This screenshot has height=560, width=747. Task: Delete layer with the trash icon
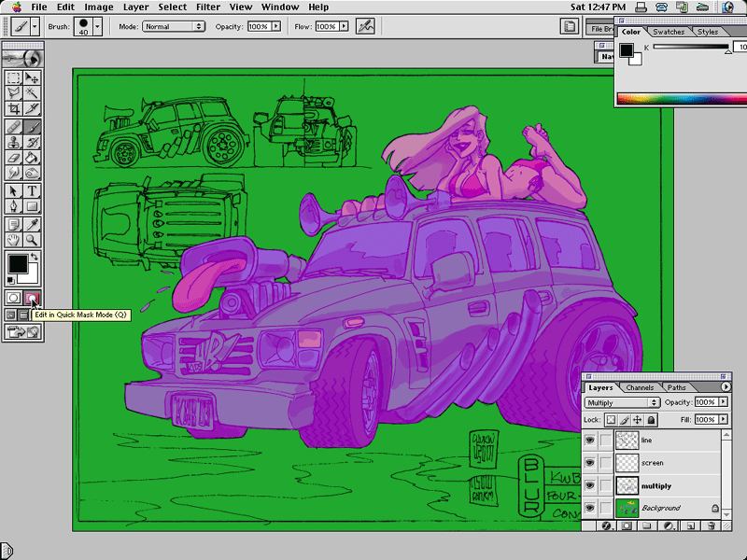[712, 525]
